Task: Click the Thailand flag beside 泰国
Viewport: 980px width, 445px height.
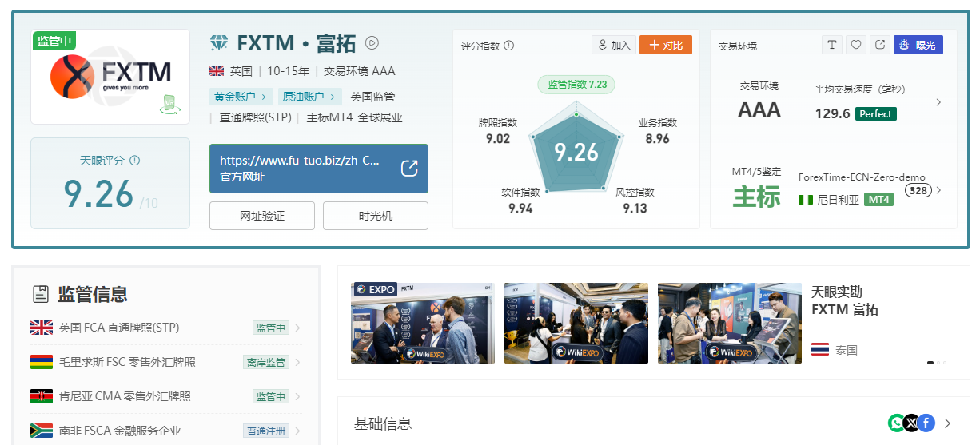Action: coord(819,349)
